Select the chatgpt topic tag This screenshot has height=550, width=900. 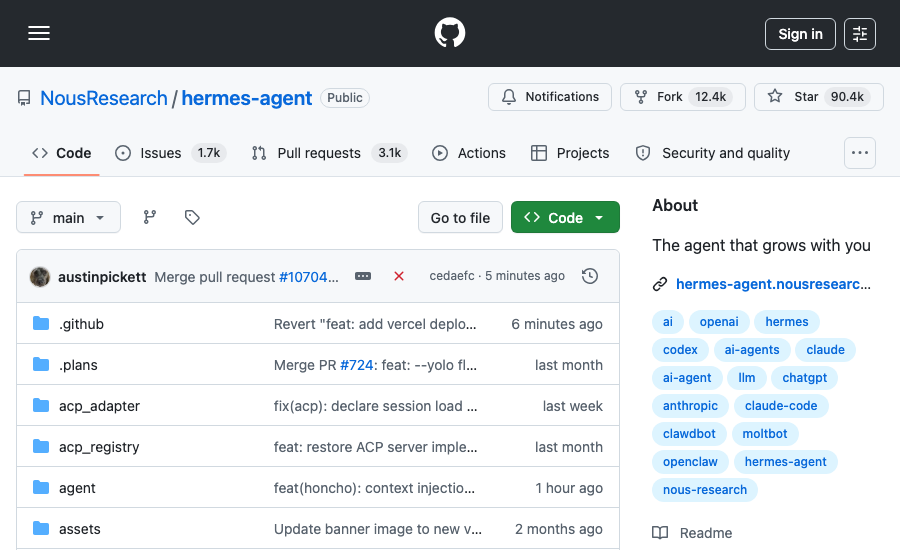click(805, 378)
